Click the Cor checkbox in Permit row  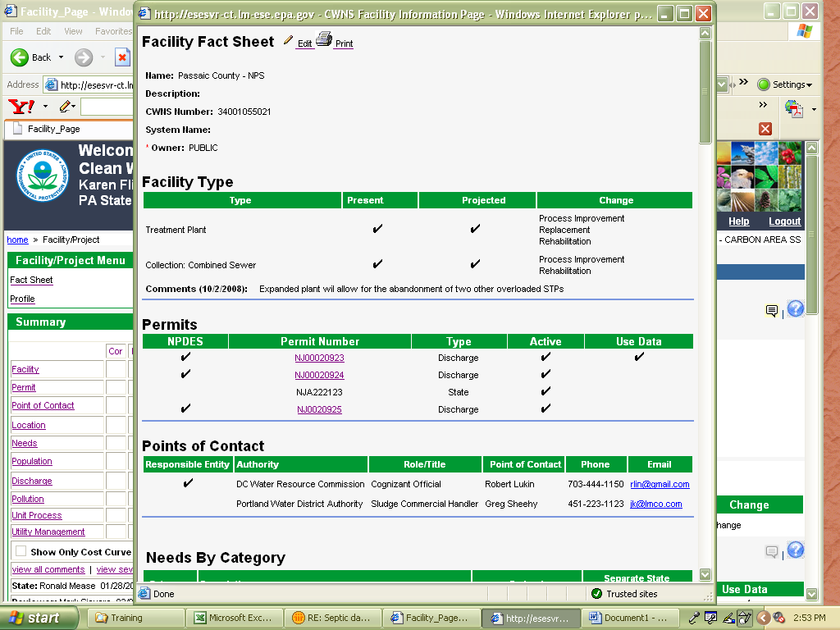(x=116, y=387)
